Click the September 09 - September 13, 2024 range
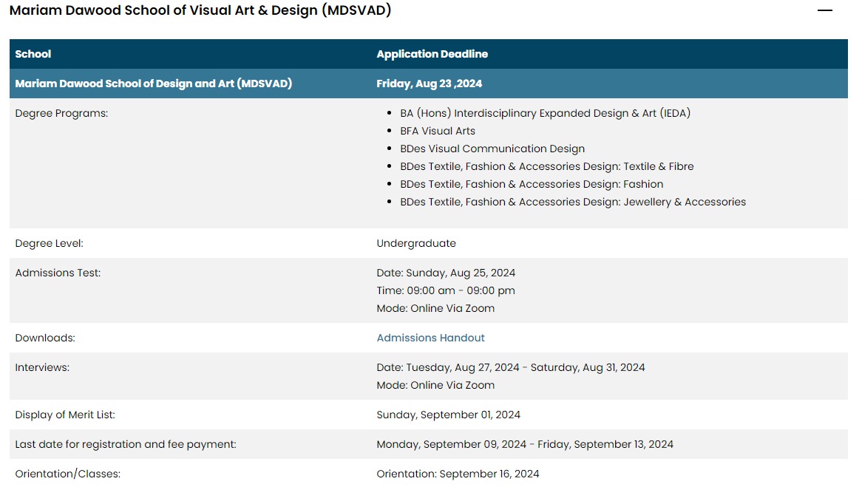This screenshot has width=862, height=504. 525,445
